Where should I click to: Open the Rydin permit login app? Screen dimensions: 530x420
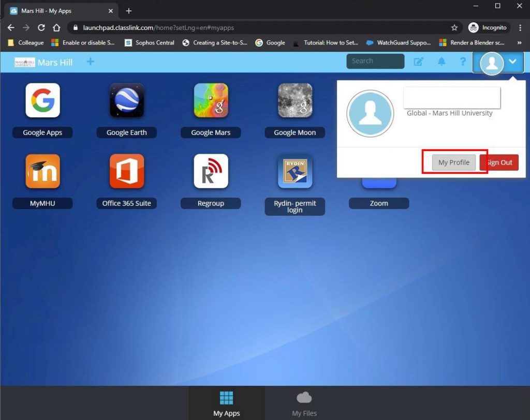294,171
